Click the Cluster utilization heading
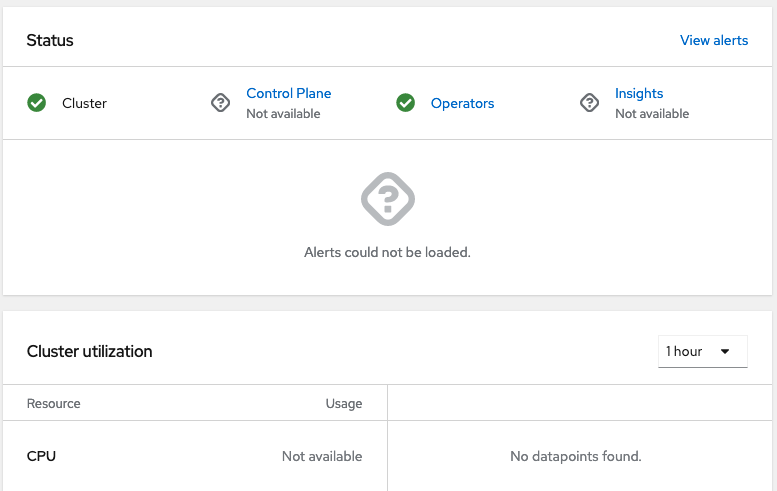Screen dimensions: 777x491 [89, 351]
